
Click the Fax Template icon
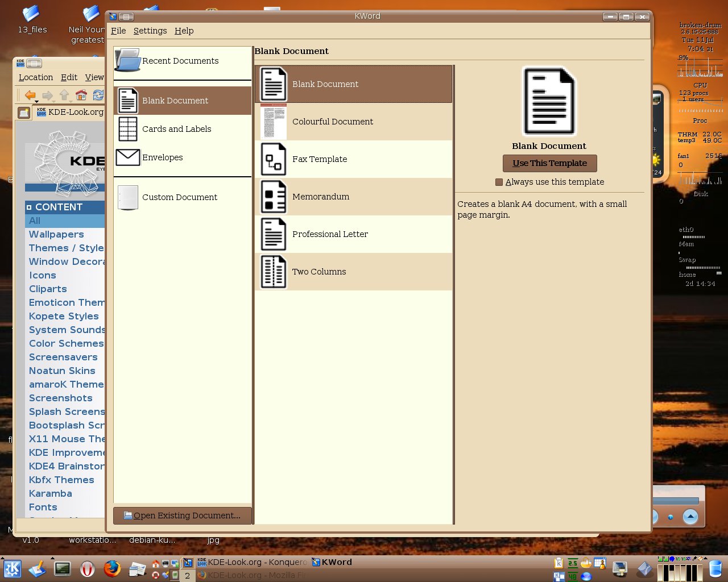(274, 159)
